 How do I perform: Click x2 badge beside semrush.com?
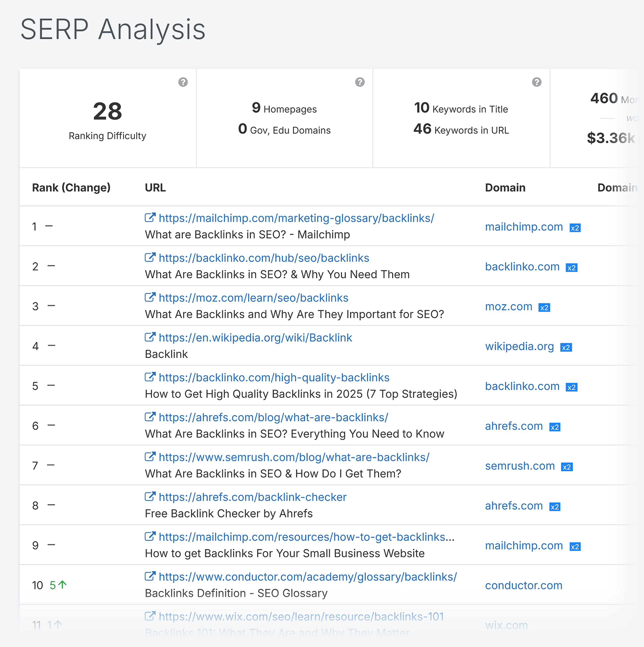pyautogui.click(x=567, y=467)
